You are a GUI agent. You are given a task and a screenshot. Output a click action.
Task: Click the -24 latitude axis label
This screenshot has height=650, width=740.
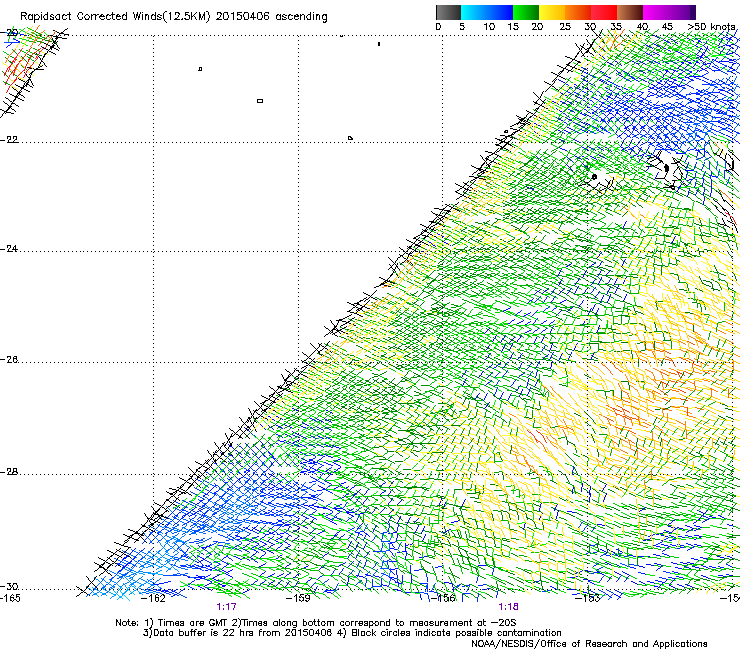point(9,249)
